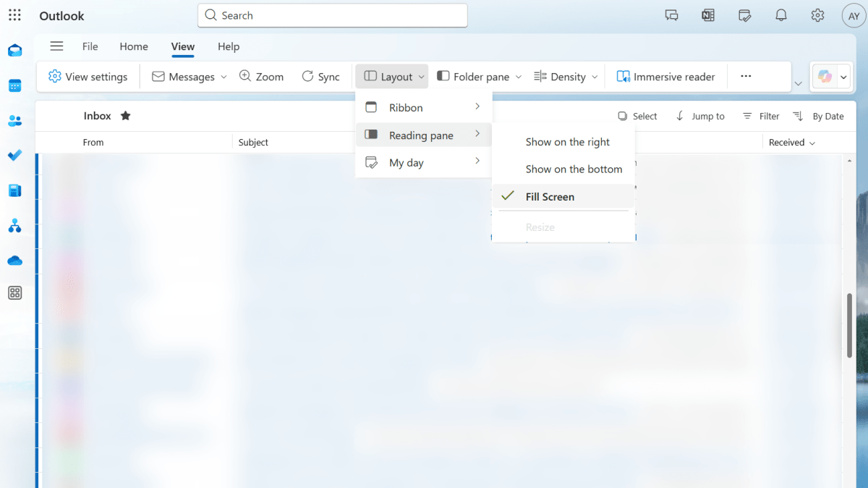The image size is (868, 488).
Task: Click the Zoom magnifier button
Action: (x=261, y=77)
